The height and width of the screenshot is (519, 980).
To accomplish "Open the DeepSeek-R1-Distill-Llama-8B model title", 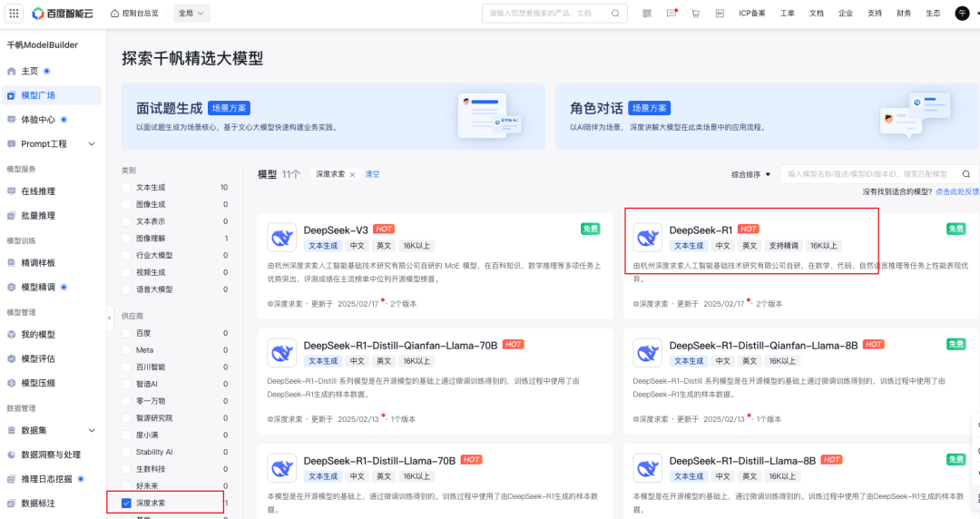I will (742, 461).
